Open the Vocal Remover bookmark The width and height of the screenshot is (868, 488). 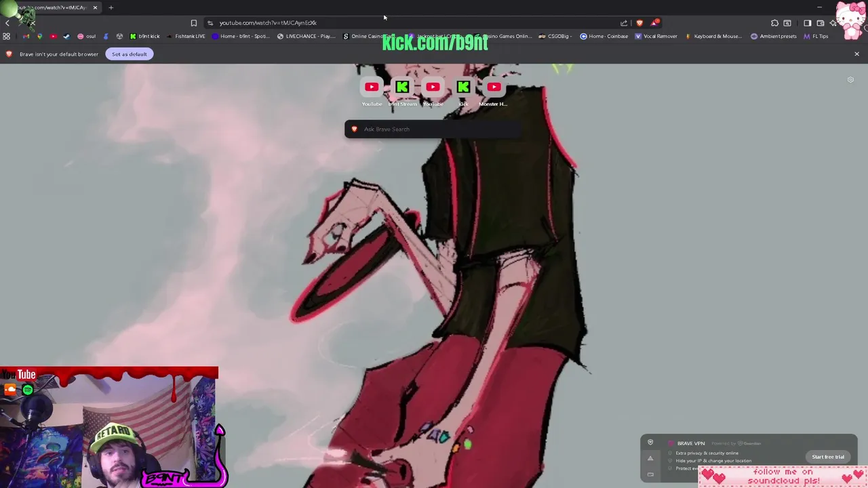[x=656, y=37]
